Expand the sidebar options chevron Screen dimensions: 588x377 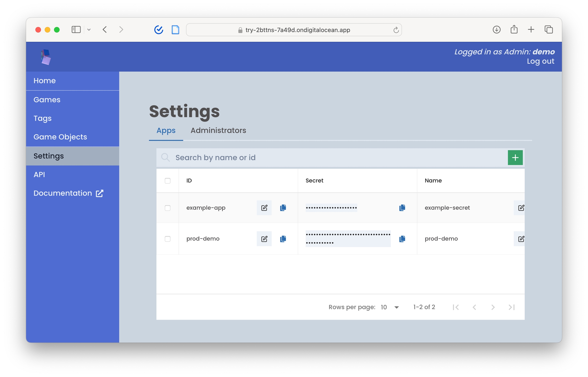tap(89, 30)
